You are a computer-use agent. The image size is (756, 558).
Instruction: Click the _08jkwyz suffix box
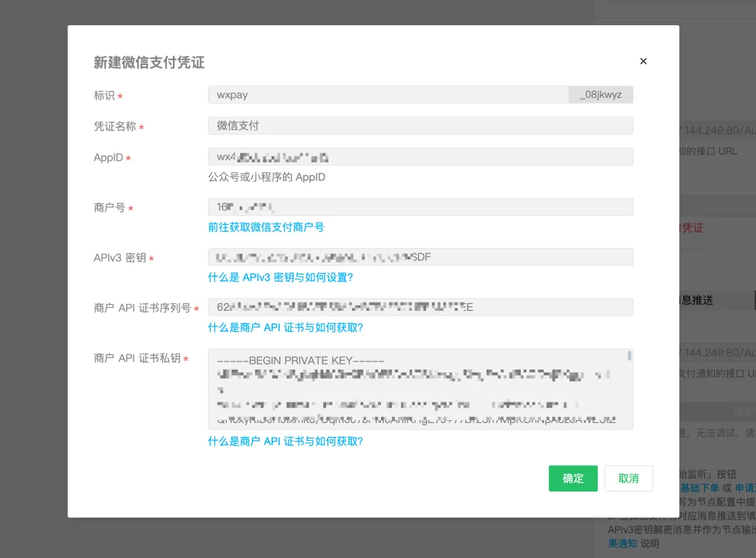click(601, 95)
